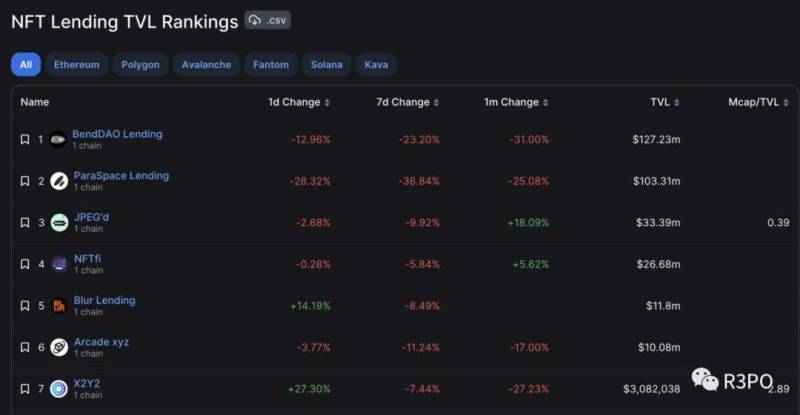Sort by 1d Change column
Viewport: 800px width, 415px height.
coord(299,102)
